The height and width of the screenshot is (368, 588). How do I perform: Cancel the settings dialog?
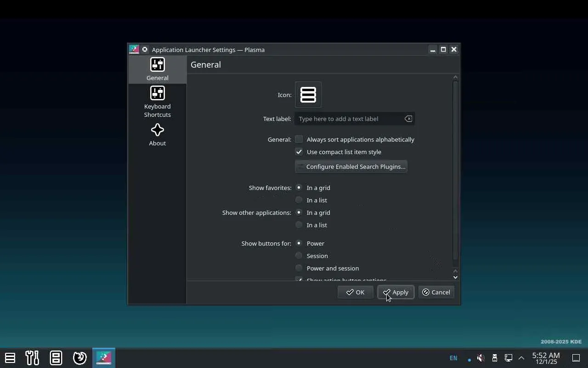click(436, 292)
